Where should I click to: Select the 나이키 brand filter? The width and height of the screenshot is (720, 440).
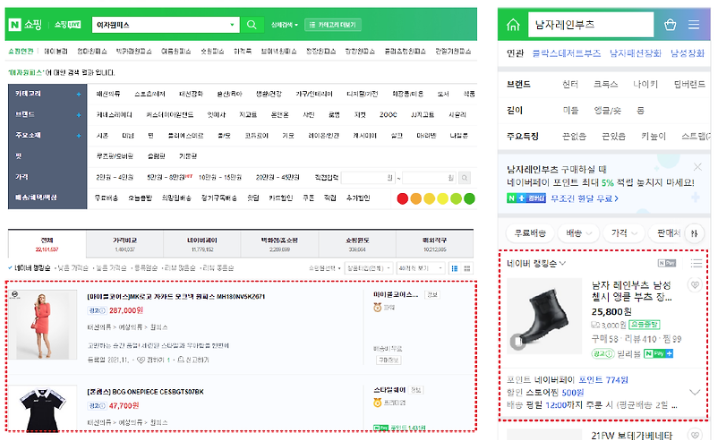tap(645, 84)
